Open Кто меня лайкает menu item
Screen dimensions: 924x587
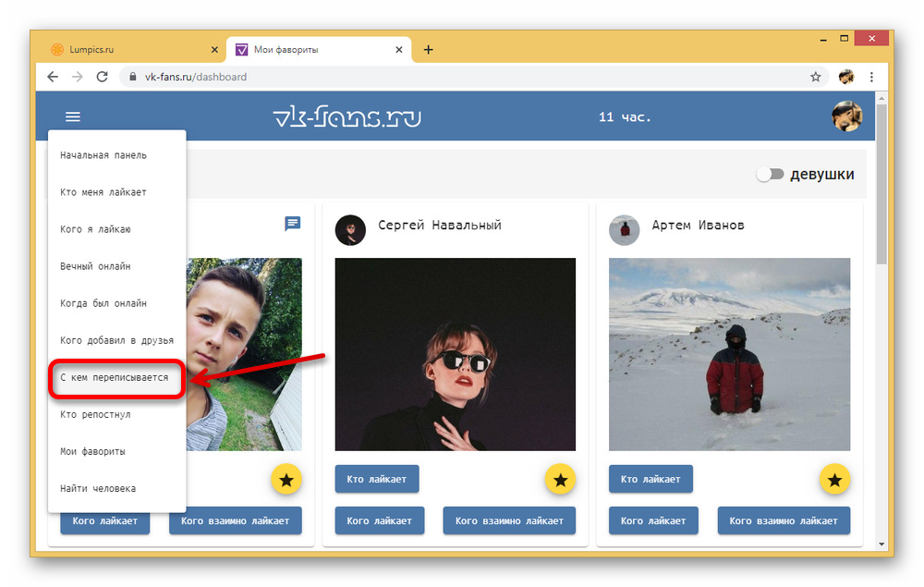pyautogui.click(x=116, y=192)
